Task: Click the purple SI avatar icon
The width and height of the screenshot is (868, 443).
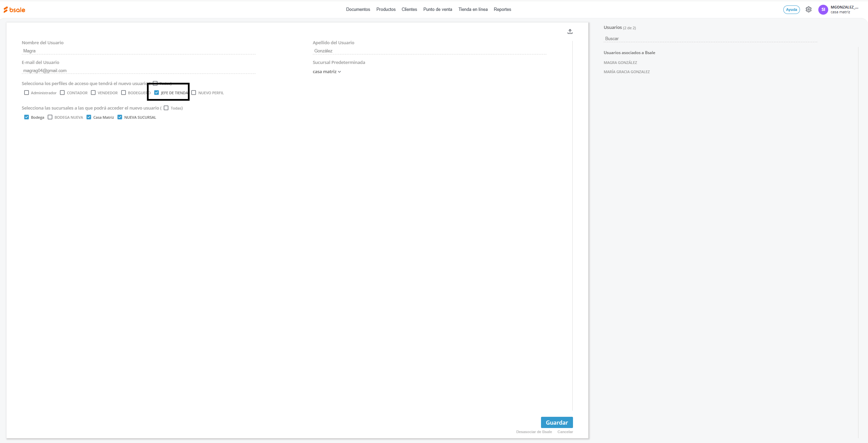Action: (823, 10)
